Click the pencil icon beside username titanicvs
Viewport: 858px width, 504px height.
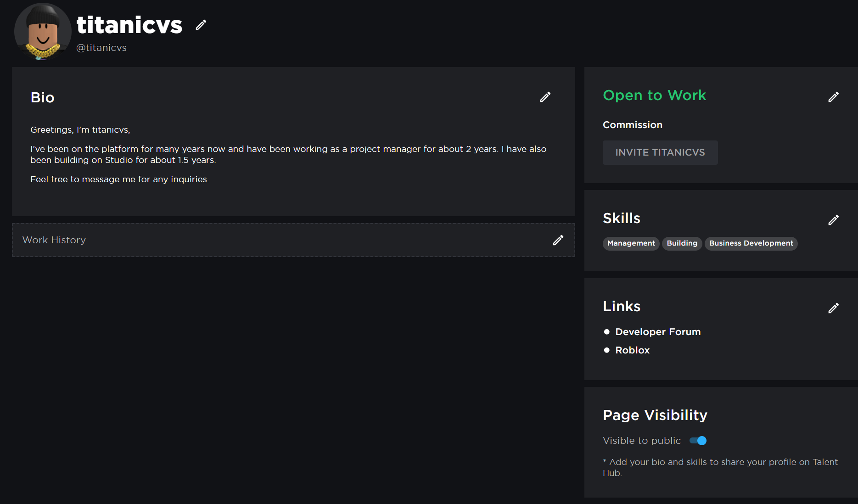(x=201, y=25)
